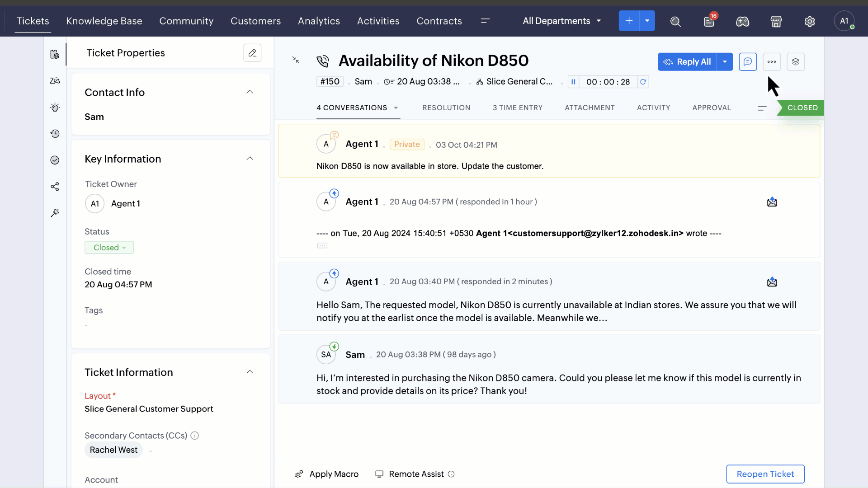
Task: Click the Private note label
Action: 407,144
